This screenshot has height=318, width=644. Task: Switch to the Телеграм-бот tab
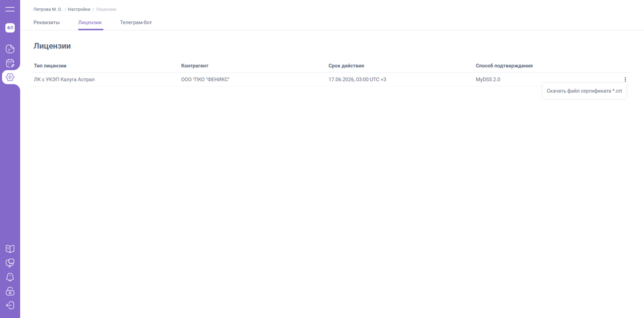click(x=136, y=22)
